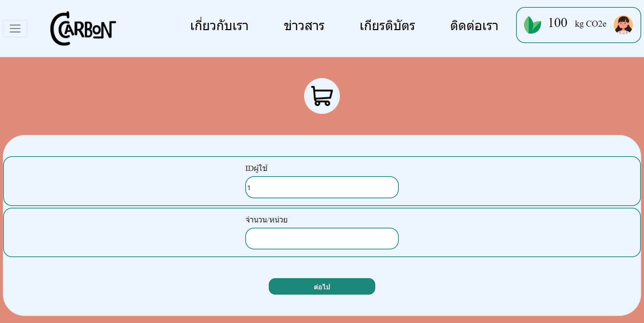Open the hamburger menu
This screenshot has width=644, height=323.
15,29
